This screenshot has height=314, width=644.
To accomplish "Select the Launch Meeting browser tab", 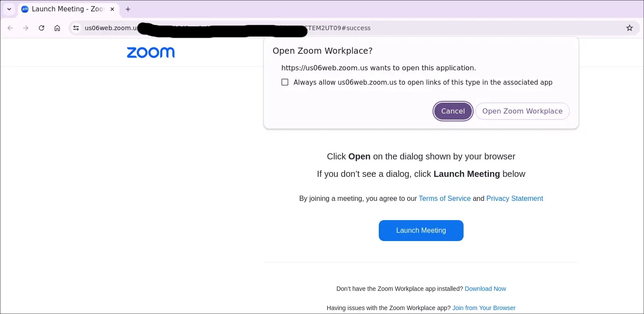I will click(66, 9).
